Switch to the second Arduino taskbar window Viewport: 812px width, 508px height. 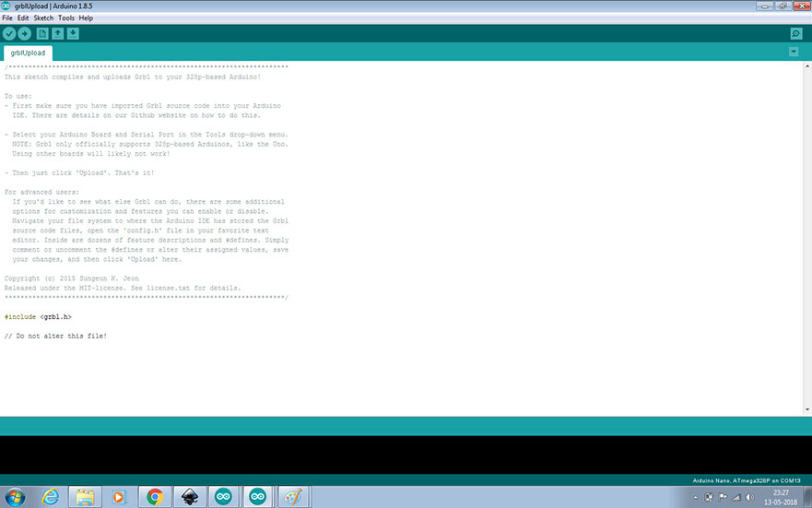coord(257,497)
